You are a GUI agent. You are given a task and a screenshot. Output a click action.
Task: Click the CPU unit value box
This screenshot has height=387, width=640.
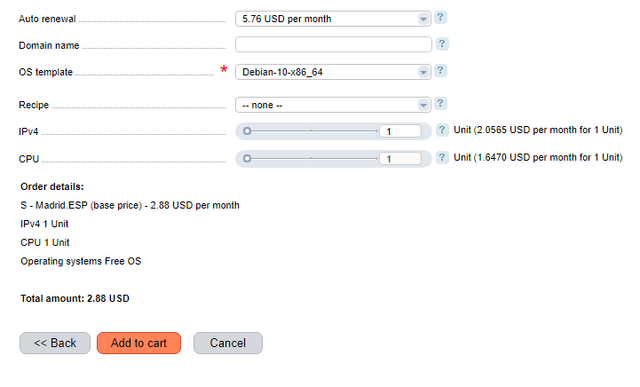(x=400, y=158)
